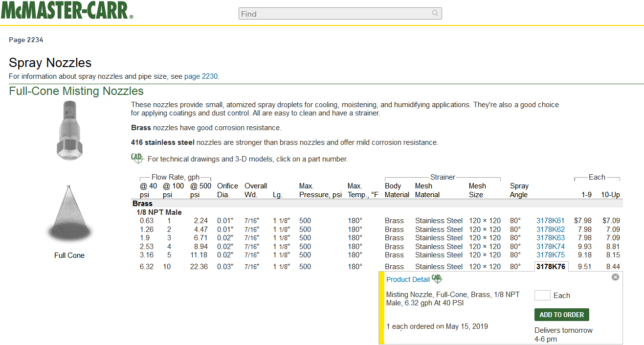
Task: Click the Strainer group header
Action: [443, 177]
